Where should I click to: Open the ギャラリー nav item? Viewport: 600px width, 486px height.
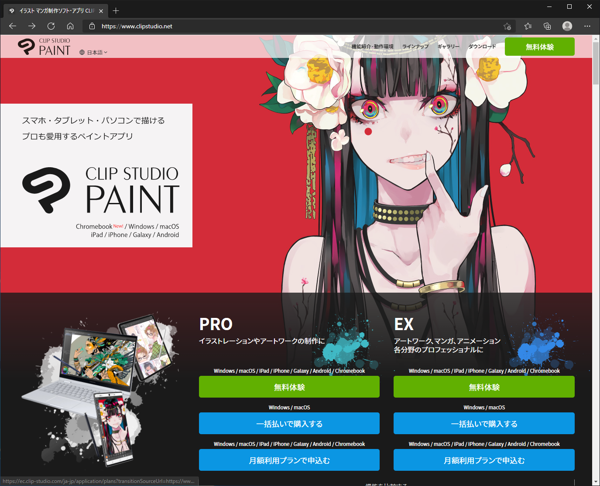click(x=448, y=46)
